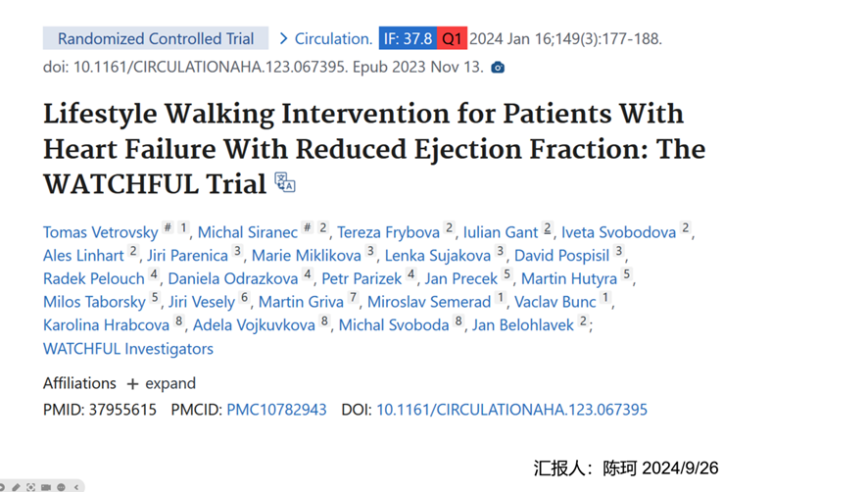Open author Jan Belohlavek link

coord(522,324)
